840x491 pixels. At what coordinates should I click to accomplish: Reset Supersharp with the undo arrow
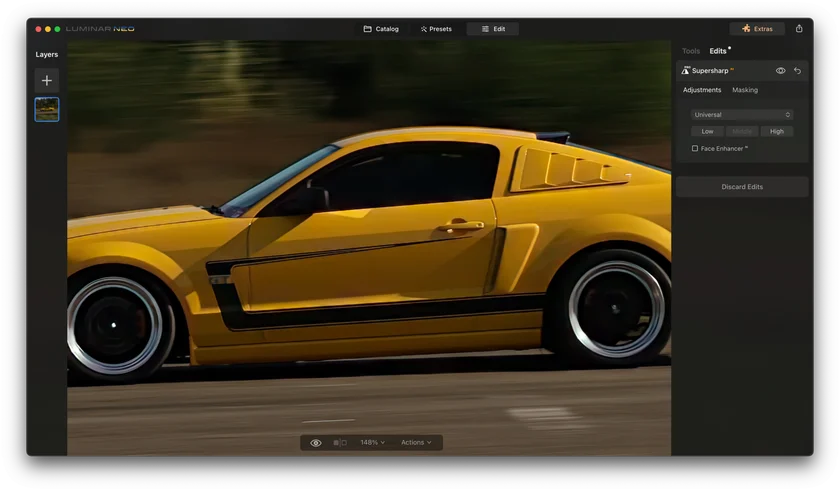tap(797, 71)
